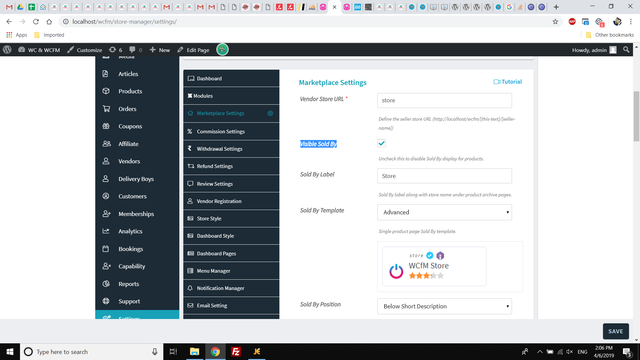Image resolution: width=640 pixels, height=360 pixels.
Task: Open File Explorer from taskbar
Action: [194, 351]
